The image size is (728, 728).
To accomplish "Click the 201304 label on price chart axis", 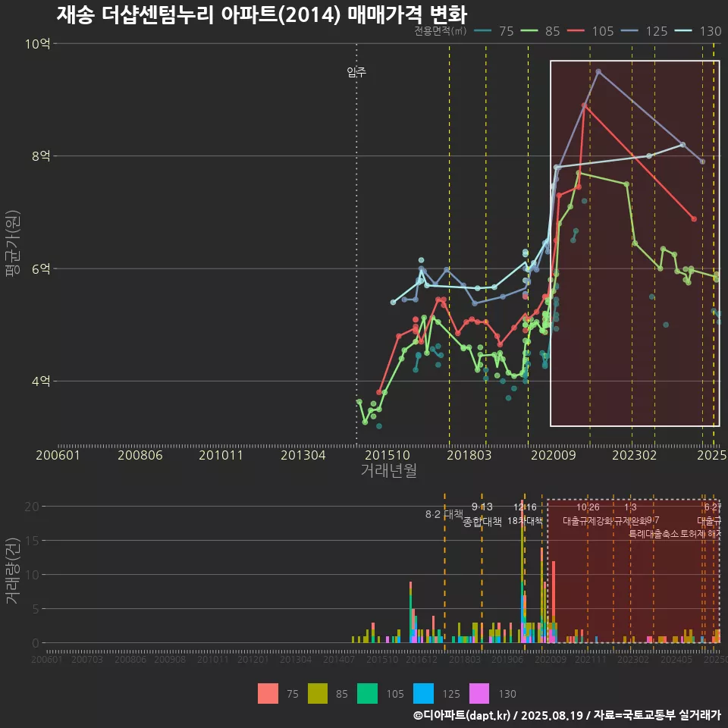I will tap(303, 455).
